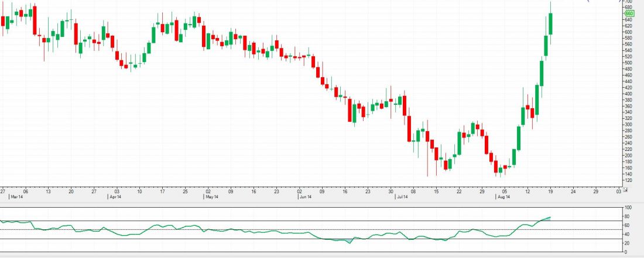Select the green oscillator line at its latest point
Image resolution: width=644 pixels, height=258 pixels.
pyautogui.click(x=549, y=218)
